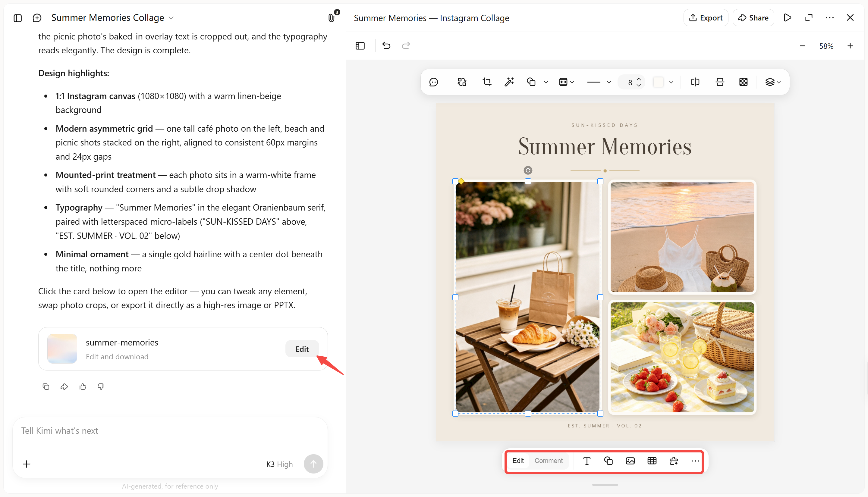Select the shapes insert tool in bottom toolbar
Image resolution: width=868 pixels, height=497 pixels.
(x=609, y=461)
